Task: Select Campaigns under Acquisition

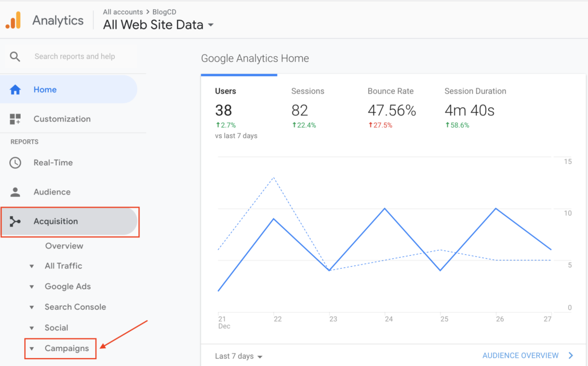Action: (67, 348)
